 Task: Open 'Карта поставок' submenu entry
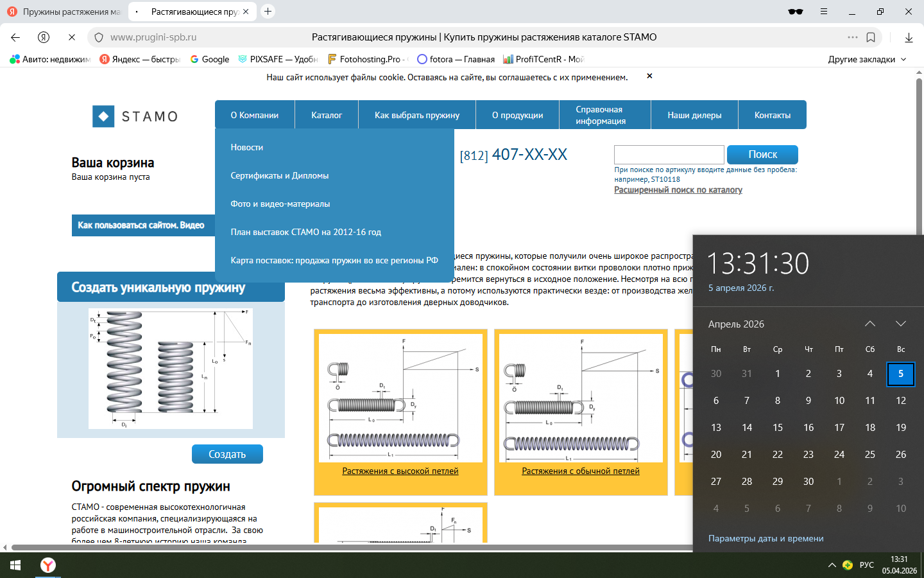coord(334,260)
